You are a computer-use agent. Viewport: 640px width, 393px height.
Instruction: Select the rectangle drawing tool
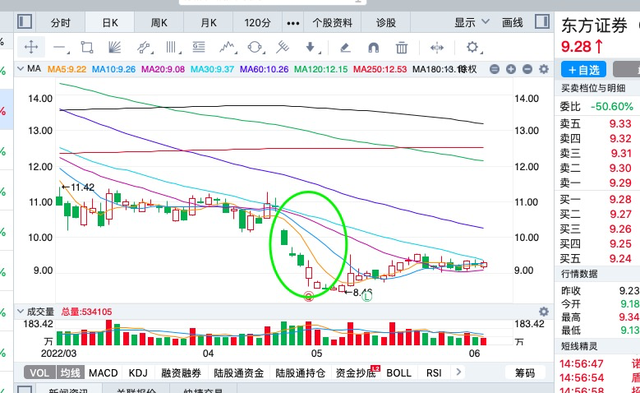click(87, 47)
